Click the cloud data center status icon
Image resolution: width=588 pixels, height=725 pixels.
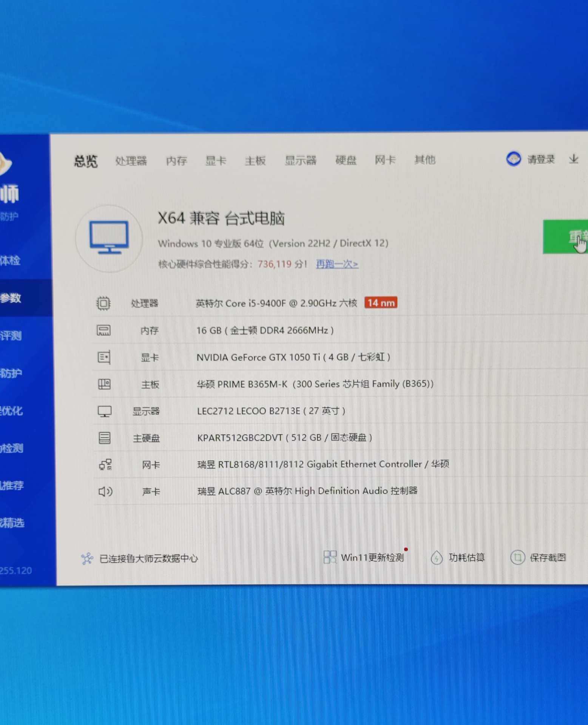click(x=87, y=558)
